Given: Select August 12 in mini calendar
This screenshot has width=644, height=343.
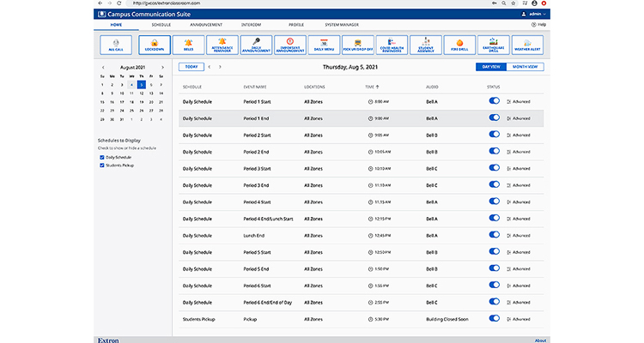Looking at the screenshot, I should [x=142, y=93].
